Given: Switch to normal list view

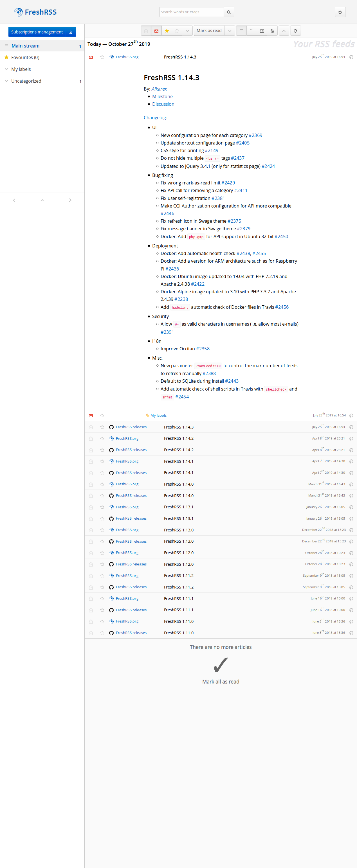Looking at the screenshot, I should (x=241, y=31).
